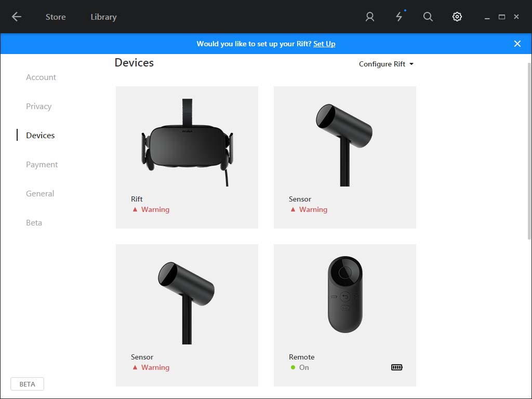Click the BETA button
This screenshot has width=532, height=399.
[27, 384]
